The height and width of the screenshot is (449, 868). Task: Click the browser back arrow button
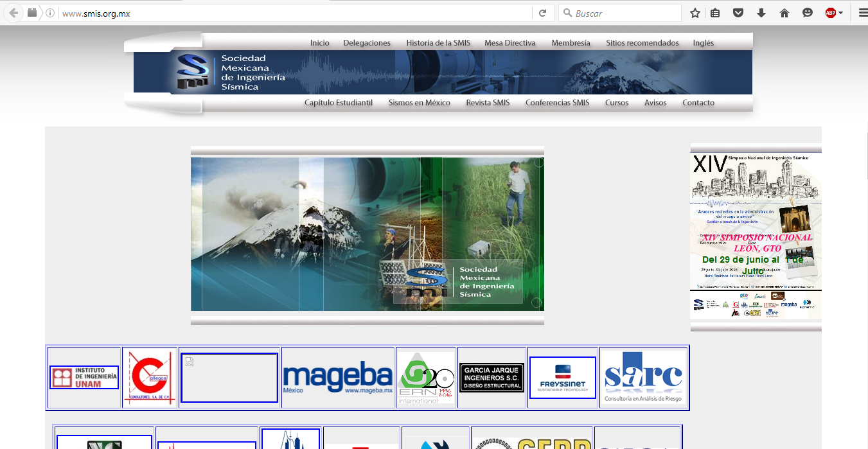click(x=13, y=13)
